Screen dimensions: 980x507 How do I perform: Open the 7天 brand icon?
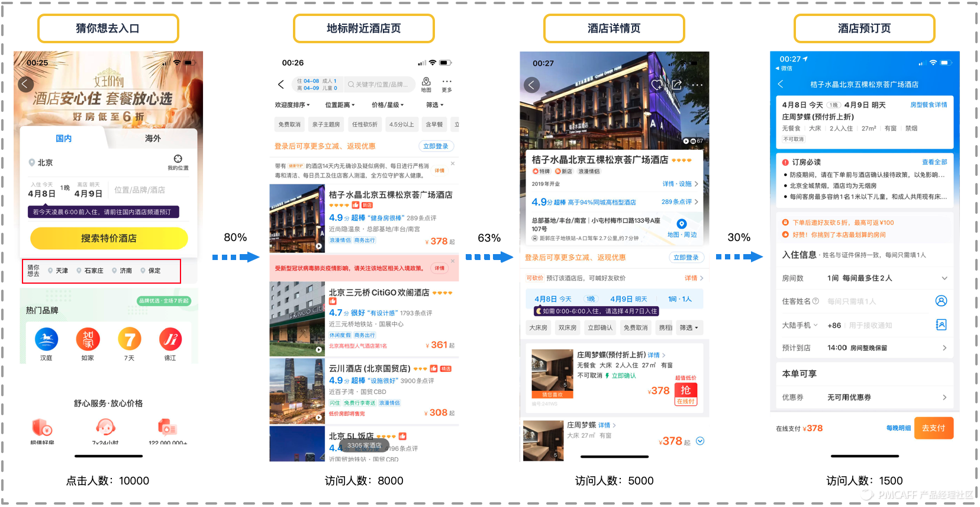pyautogui.click(x=129, y=339)
